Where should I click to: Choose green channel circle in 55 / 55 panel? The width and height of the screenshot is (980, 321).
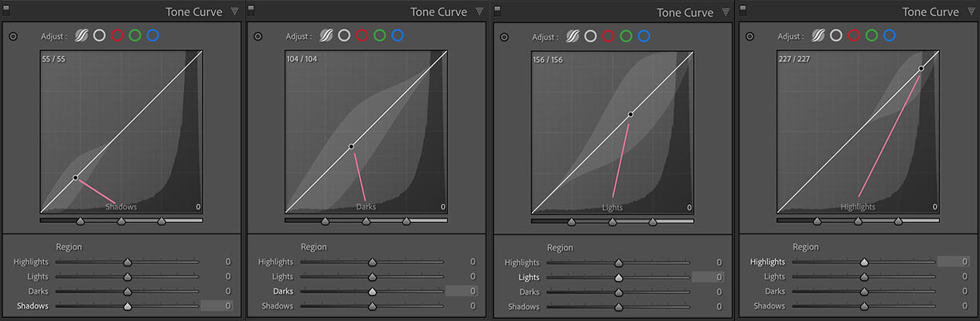[x=135, y=36]
